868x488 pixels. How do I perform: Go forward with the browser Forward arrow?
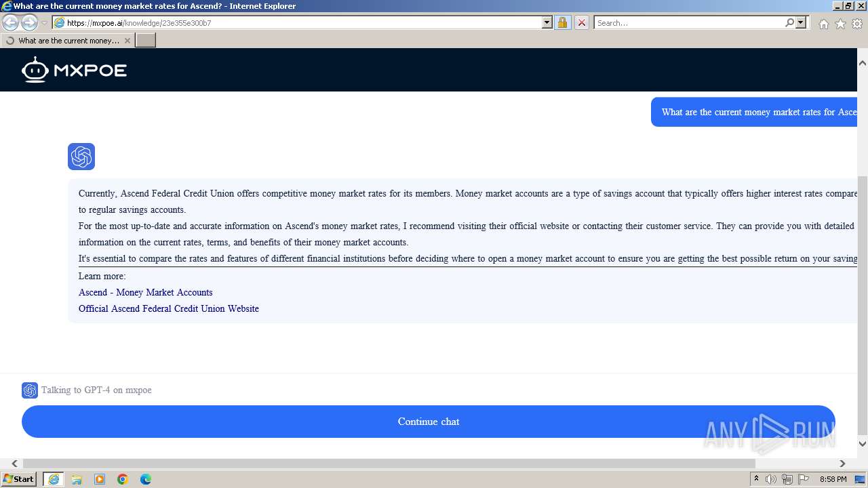click(29, 22)
